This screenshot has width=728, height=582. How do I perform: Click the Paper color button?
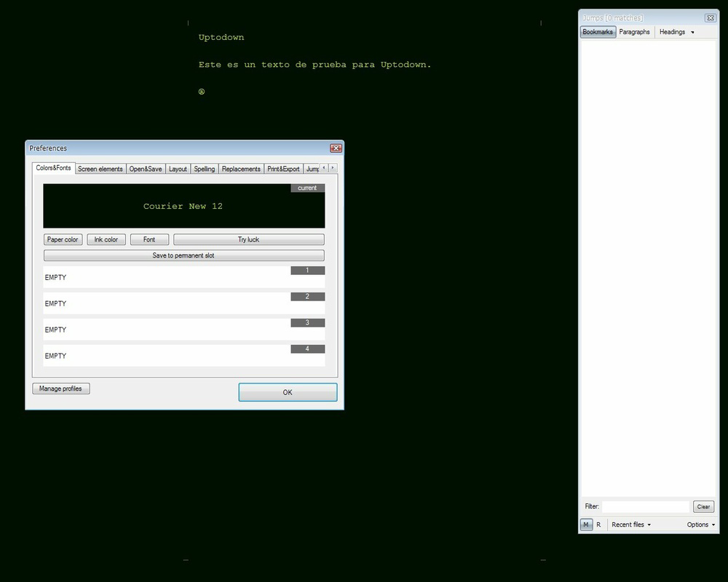pyautogui.click(x=63, y=239)
